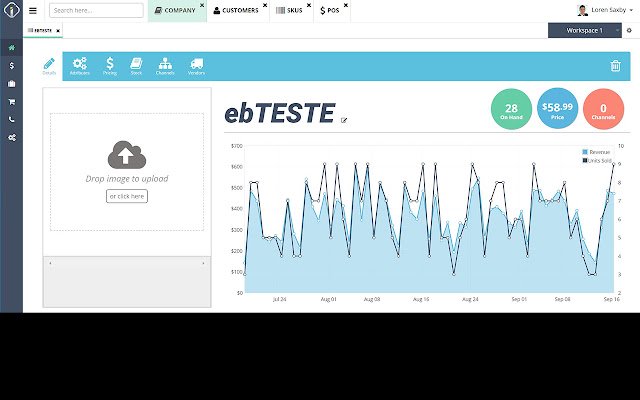Open the Attributes section gears icon
This screenshot has height=400, width=640.
click(x=80, y=66)
